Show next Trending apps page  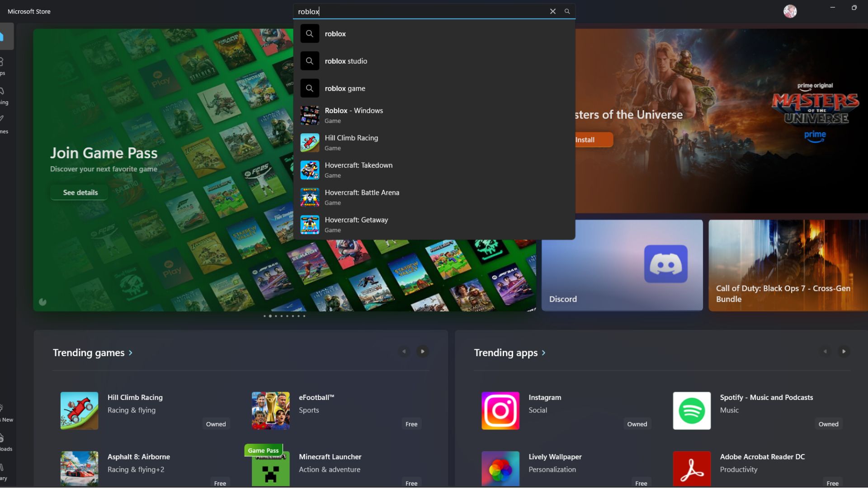click(844, 352)
